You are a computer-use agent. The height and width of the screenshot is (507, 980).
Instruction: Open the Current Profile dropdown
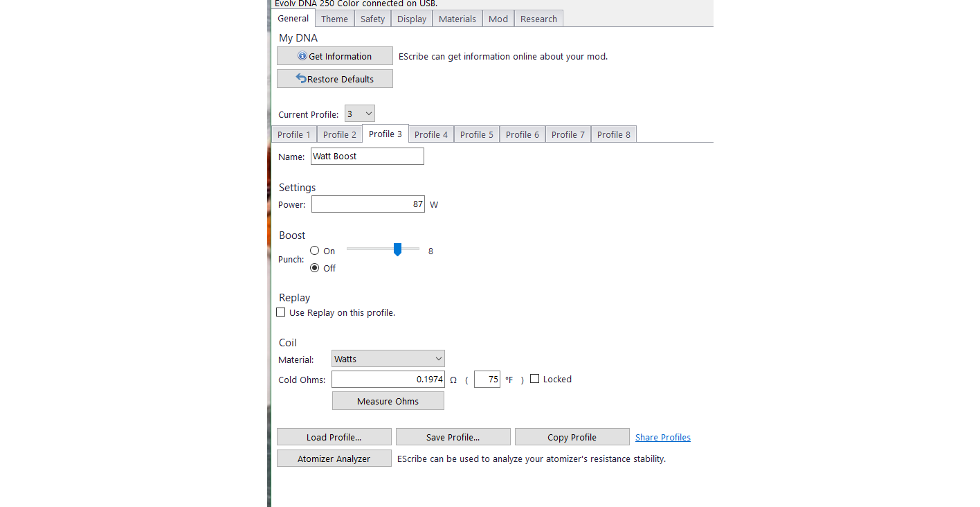point(359,114)
